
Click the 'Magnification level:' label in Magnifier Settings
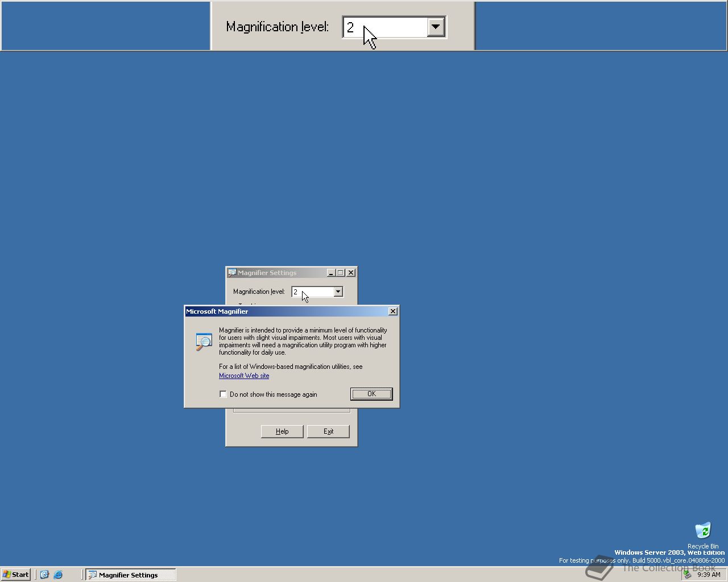pos(259,292)
